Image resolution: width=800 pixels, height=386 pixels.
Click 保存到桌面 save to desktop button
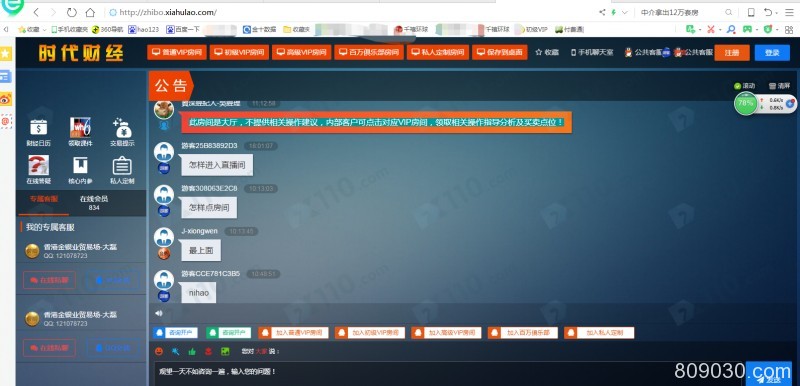pos(499,52)
